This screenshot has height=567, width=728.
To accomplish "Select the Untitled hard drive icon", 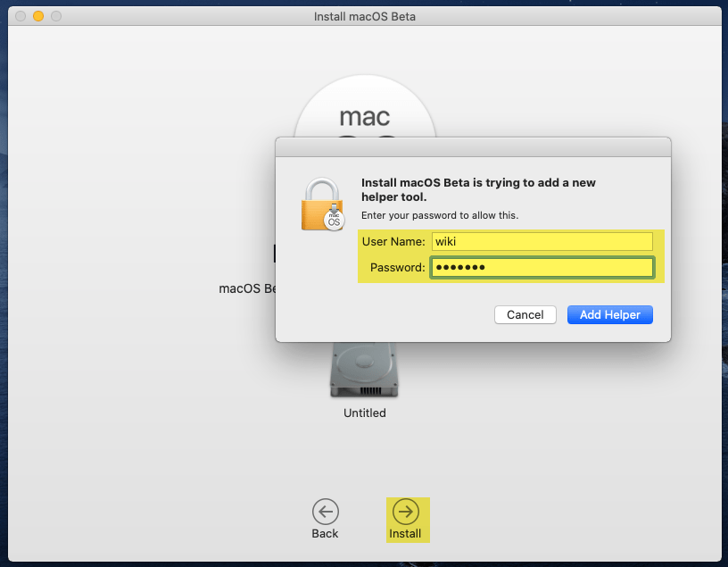I will pos(365,370).
